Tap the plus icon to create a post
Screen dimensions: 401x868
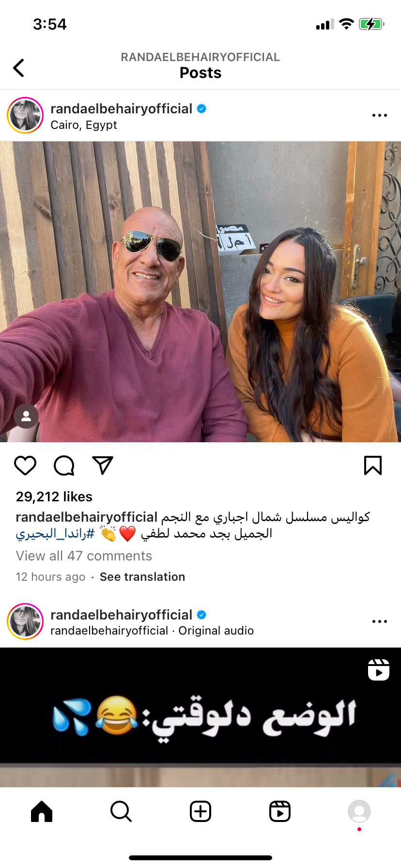pos(200,811)
